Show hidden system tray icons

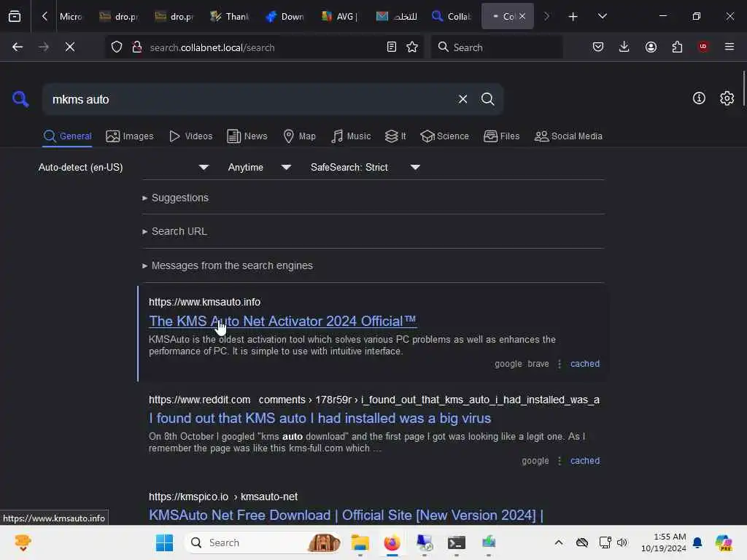click(559, 542)
